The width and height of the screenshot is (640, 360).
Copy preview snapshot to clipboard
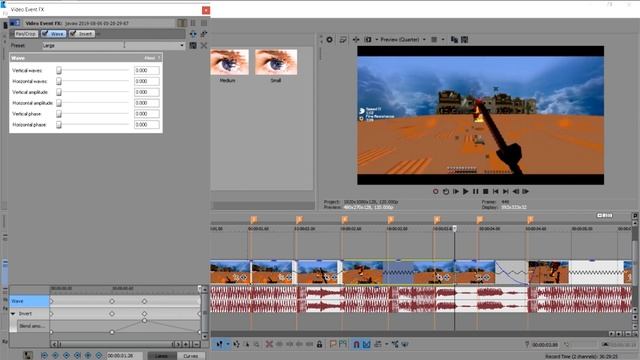pos(454,40)
